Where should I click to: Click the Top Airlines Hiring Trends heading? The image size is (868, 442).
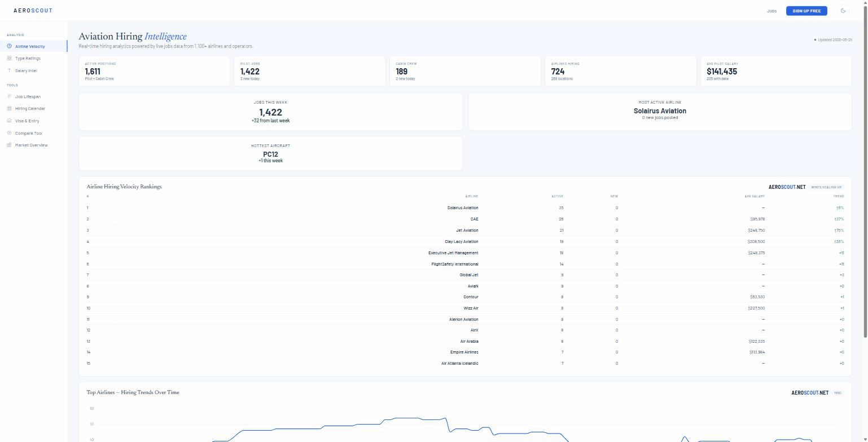click(x=133, y=392)
